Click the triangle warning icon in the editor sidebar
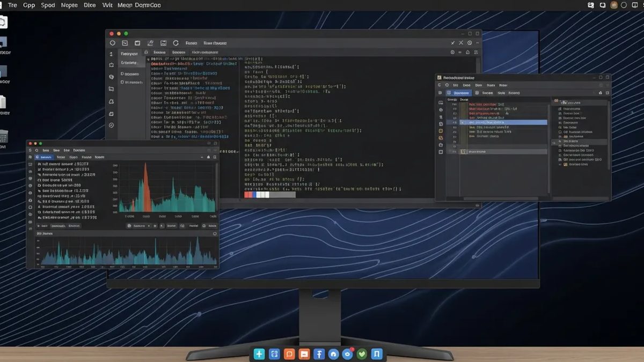 tap(111, 101)
